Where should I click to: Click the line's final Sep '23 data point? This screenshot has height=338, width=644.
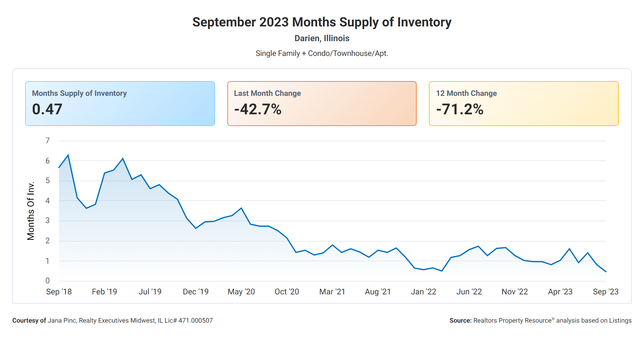tap(606, 272)
